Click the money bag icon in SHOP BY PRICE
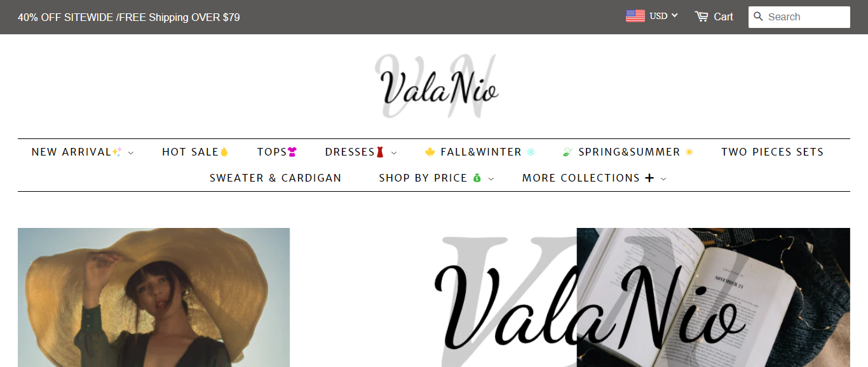The height and width of the screenshot is (367, 868). 477,178
